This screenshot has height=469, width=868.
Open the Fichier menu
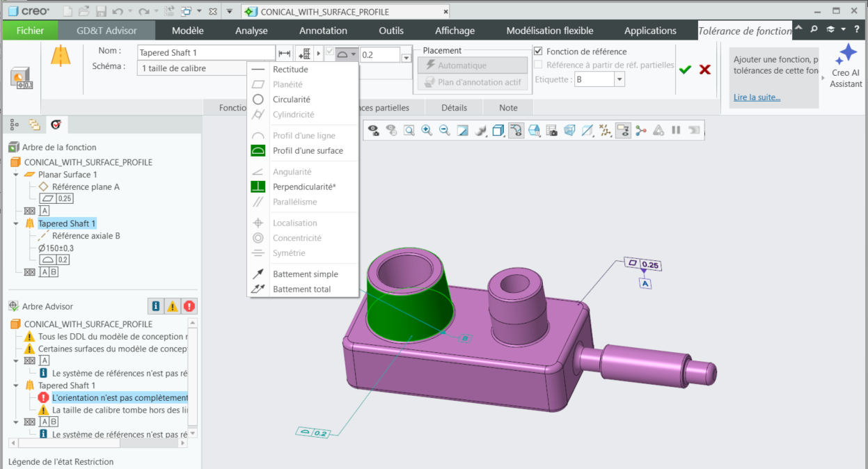pos(30,31)
